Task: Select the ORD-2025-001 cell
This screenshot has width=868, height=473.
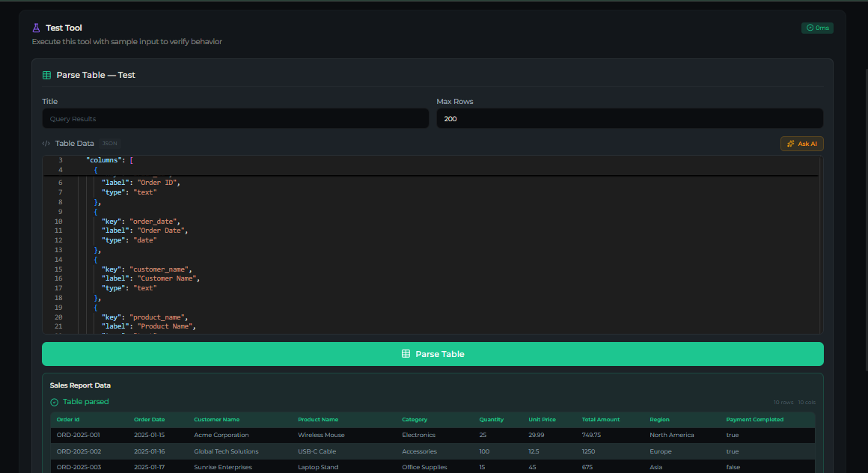Action: pyautogui.click(x=78, y=435)
